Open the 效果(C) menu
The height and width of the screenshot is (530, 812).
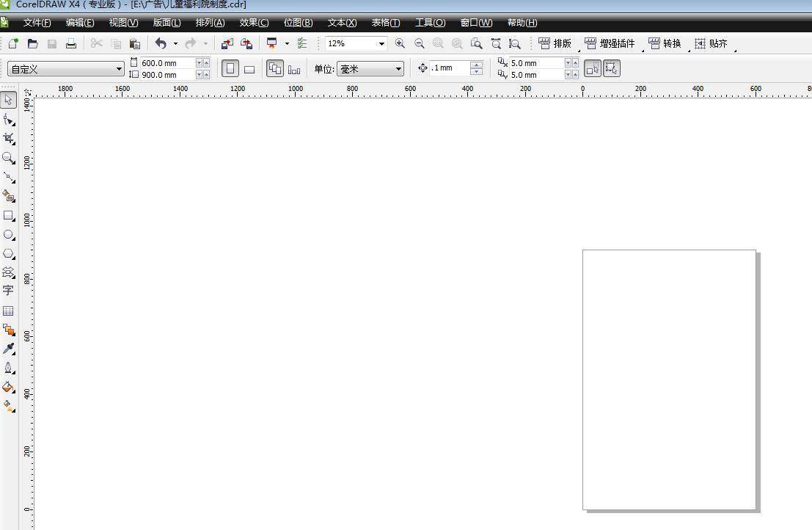(x=254, y=23)
